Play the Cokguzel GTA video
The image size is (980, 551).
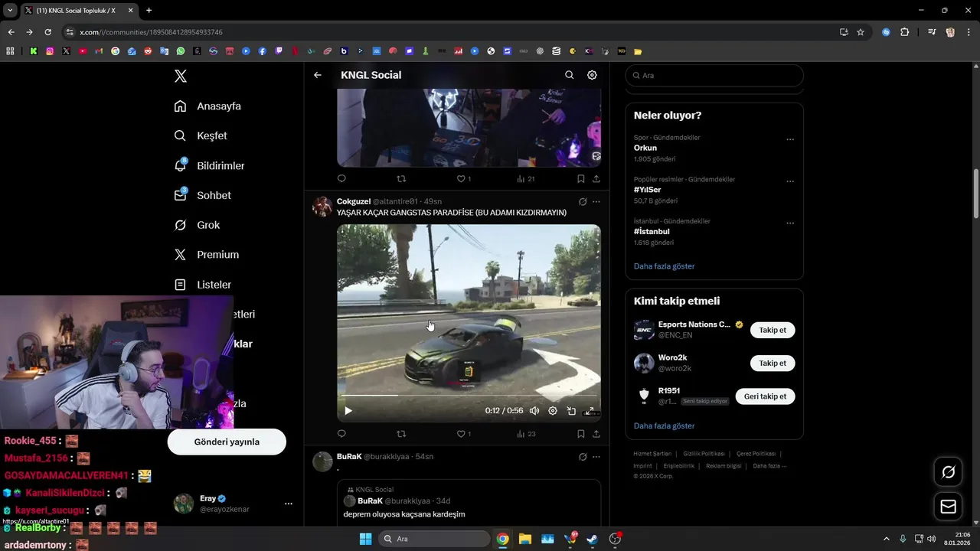tap(348, 411)
